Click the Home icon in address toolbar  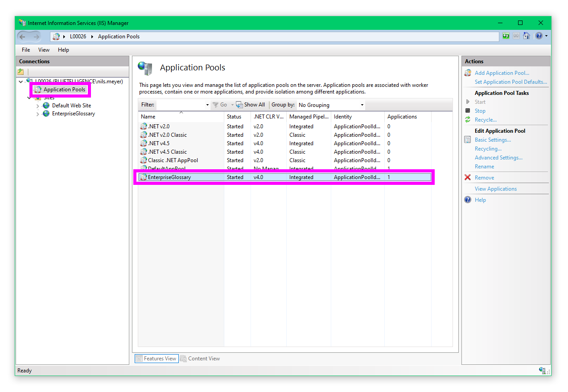(527, 36)
